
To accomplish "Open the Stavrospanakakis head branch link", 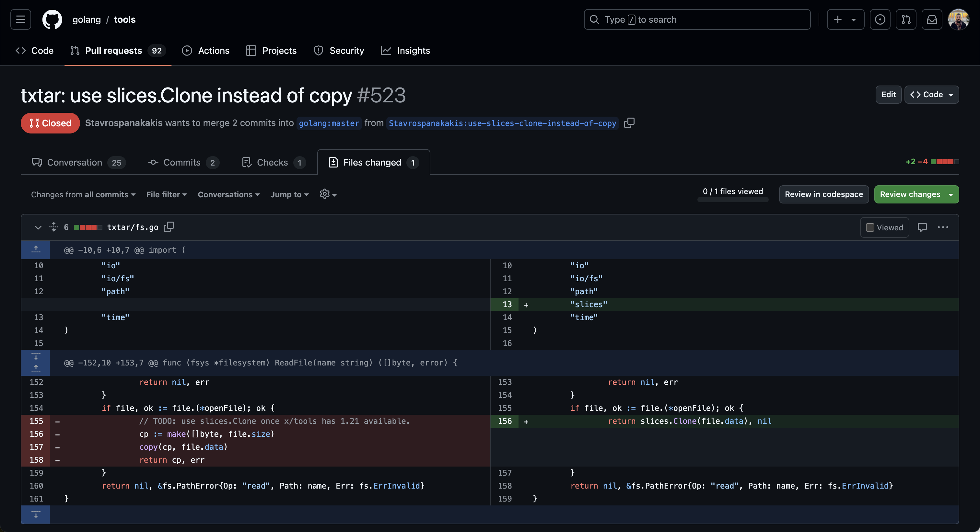I will tap(502, 123).
